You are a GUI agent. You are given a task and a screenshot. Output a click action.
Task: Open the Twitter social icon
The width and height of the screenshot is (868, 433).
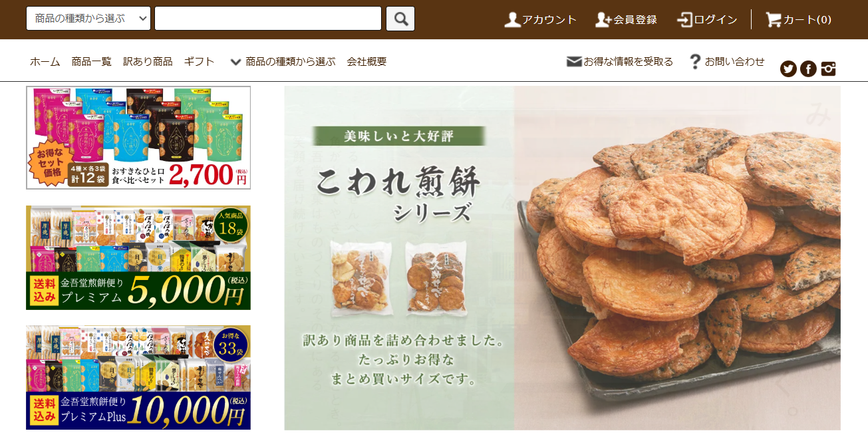[x=788, y=69]
